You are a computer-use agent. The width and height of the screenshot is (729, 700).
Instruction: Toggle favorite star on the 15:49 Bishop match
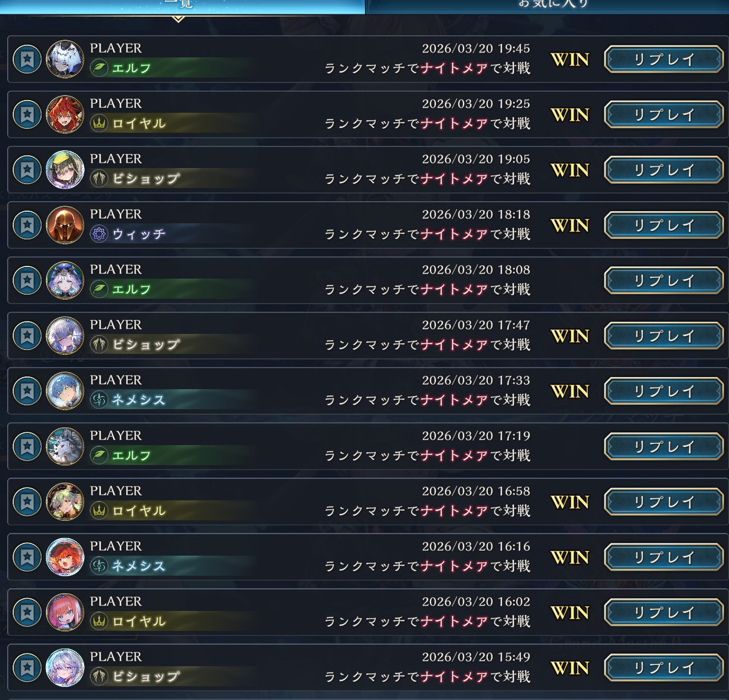click(x=27, y=667)
